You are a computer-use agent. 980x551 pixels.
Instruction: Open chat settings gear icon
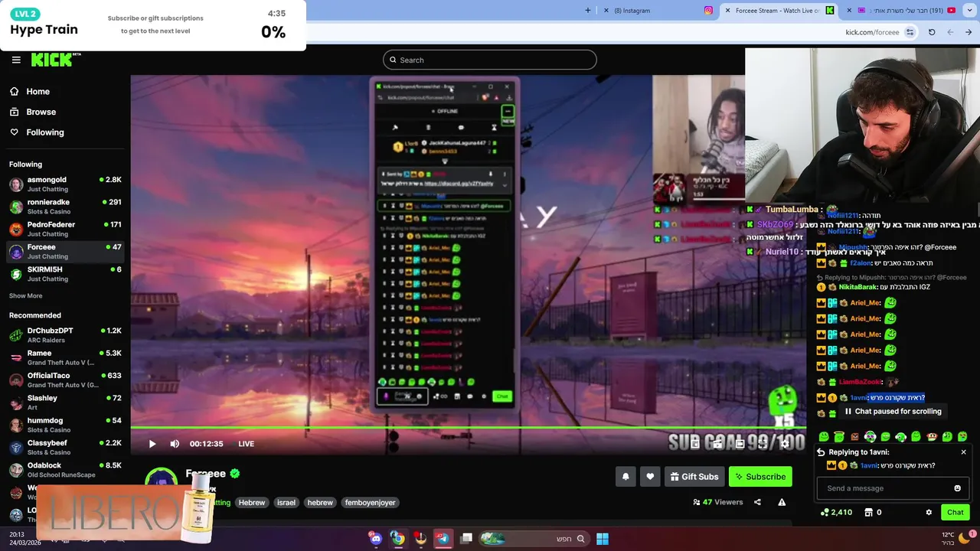pos(929,512)
